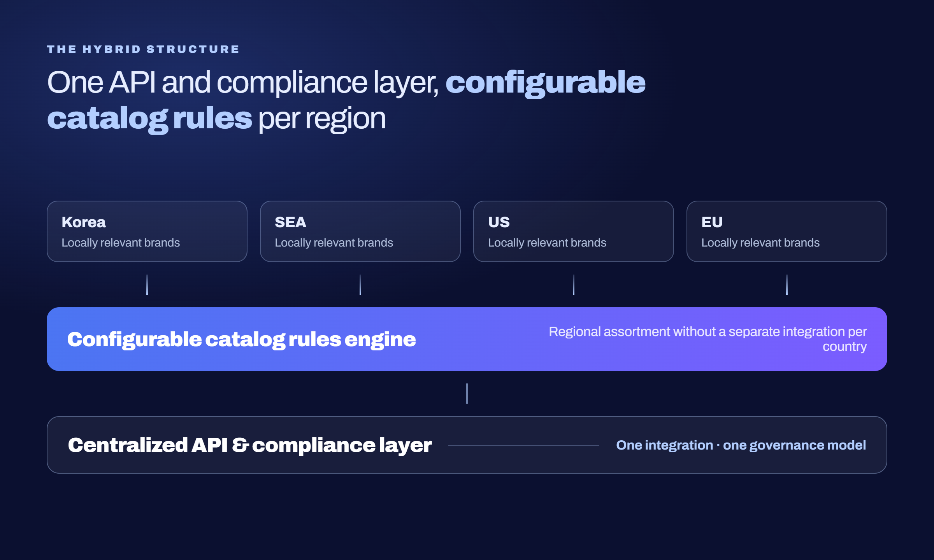The height and width of the screenshot is (560, 934).
Task: Click 'One integration · one governance model' text
Action: point(741,445)
